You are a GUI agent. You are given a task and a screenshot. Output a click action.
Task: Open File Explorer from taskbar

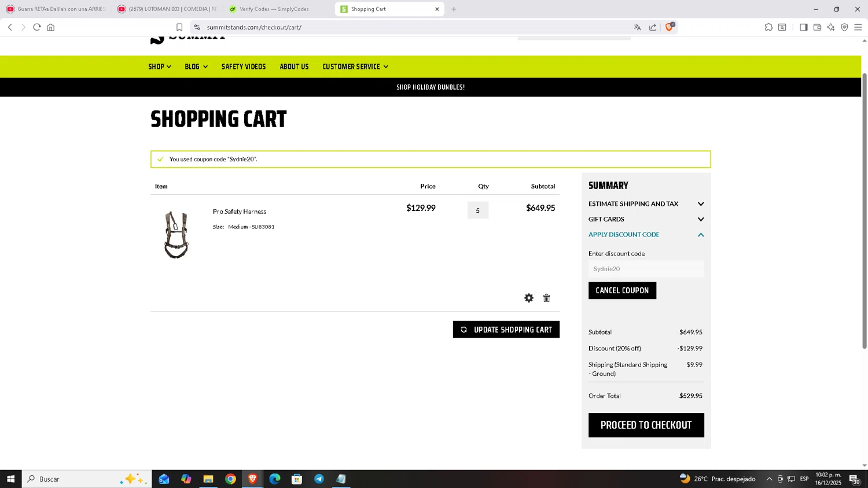point(208,479)
